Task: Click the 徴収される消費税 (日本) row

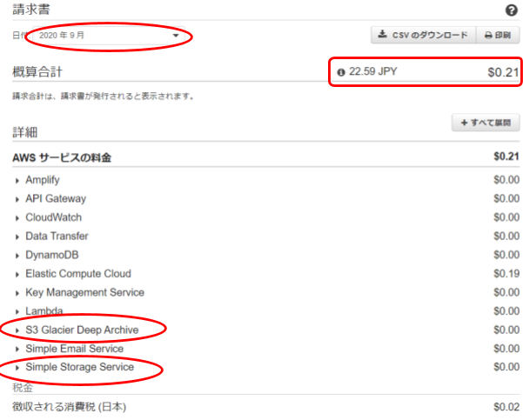Action: [x=265, y=407]
